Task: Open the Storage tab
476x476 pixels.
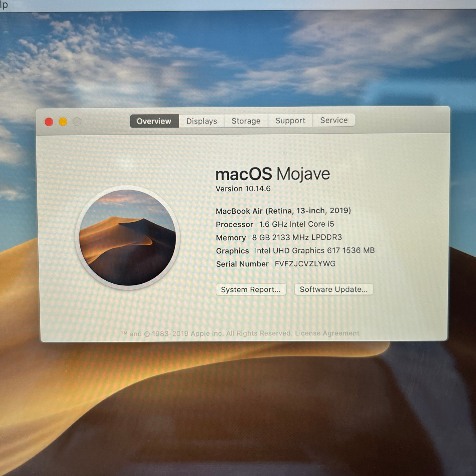Action: (246, 121)
